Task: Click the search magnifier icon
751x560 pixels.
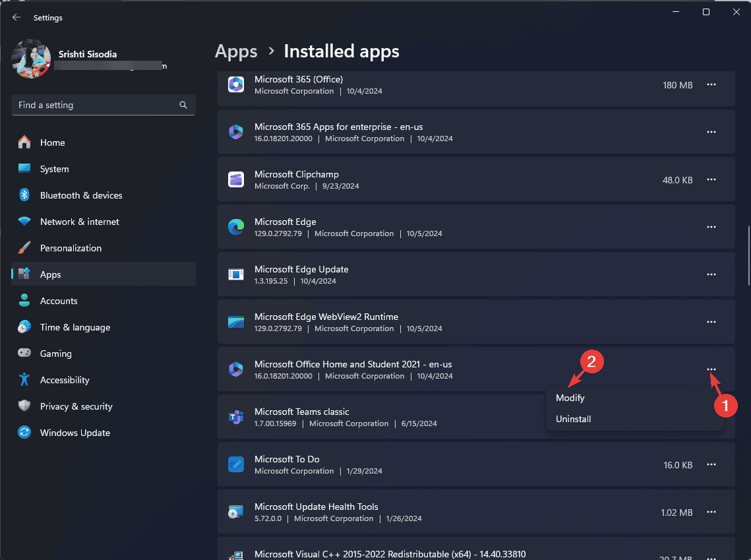Action: coord(183,105)
